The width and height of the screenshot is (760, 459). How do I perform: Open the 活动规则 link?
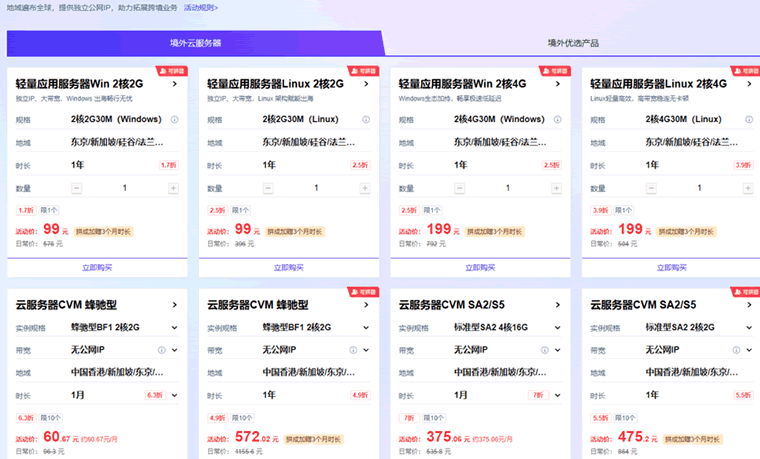(x=201, y=8)
